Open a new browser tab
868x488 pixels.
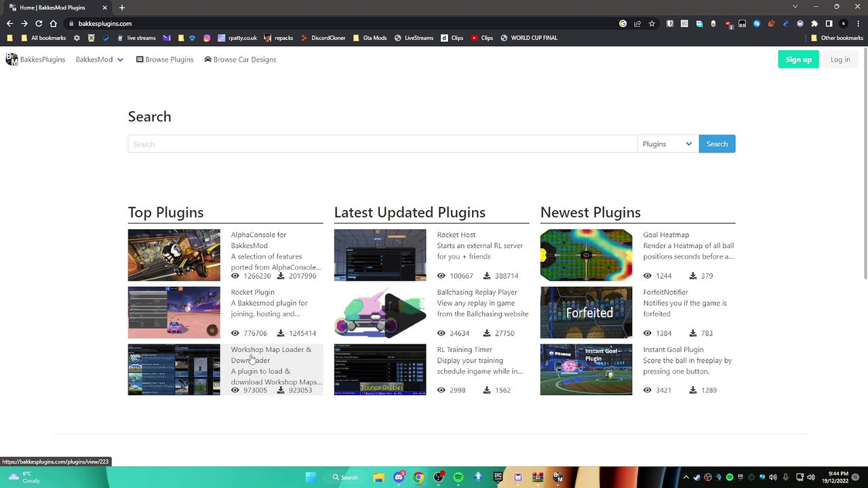[122, 7]
